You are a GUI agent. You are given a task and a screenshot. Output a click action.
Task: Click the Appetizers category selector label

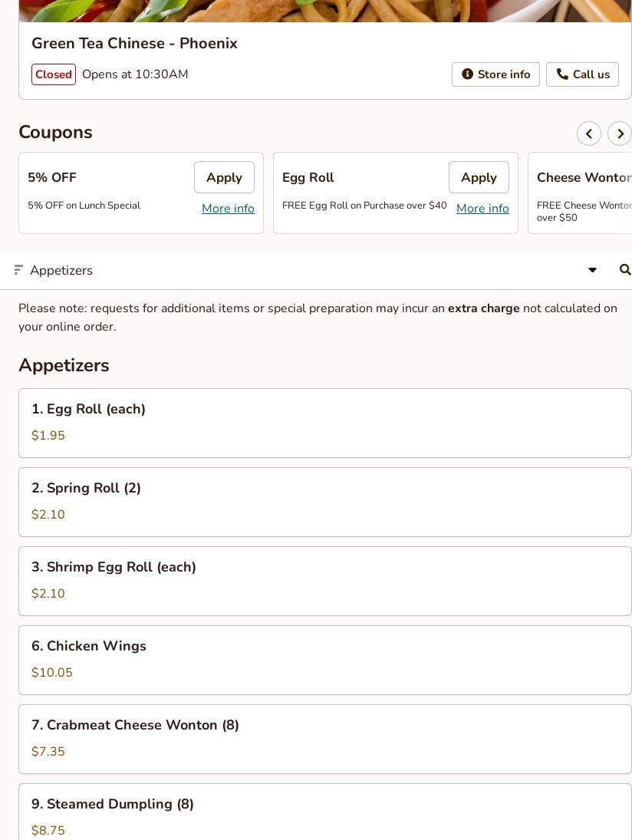(61, 270)
